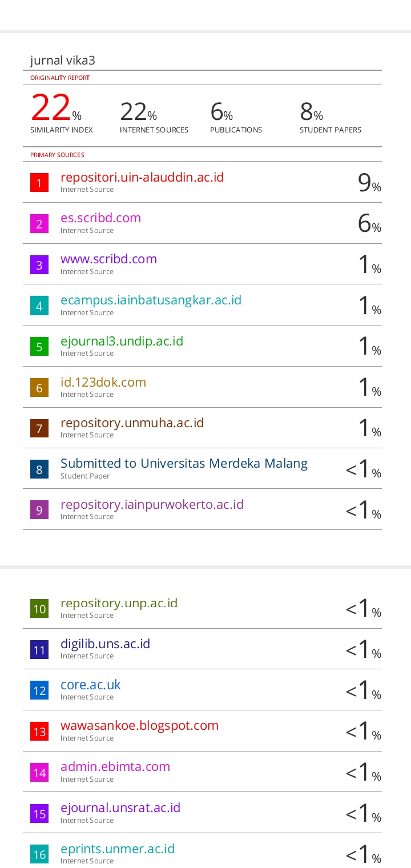The image size is (411, 868).
Task: Open the ejournal3.undip.ac.id source link
Action: coord(122,341)
